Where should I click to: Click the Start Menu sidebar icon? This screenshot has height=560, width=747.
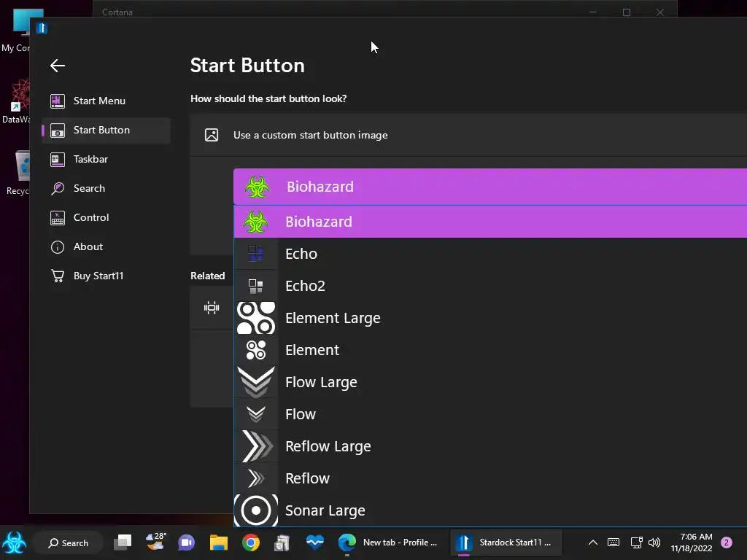(x=58, y=101)
